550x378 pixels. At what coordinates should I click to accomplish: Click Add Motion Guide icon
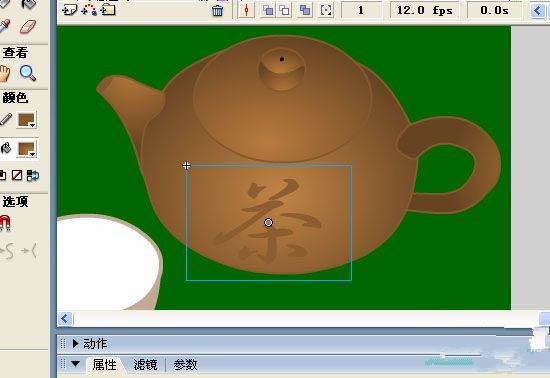click(x=89, y=9)
